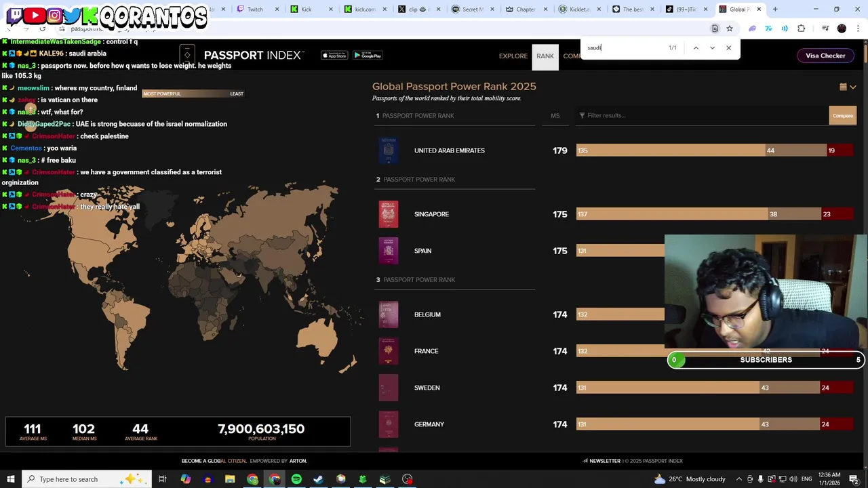Open the App Store download badge
Screen dimensions: 868x488
click(334, 56)
